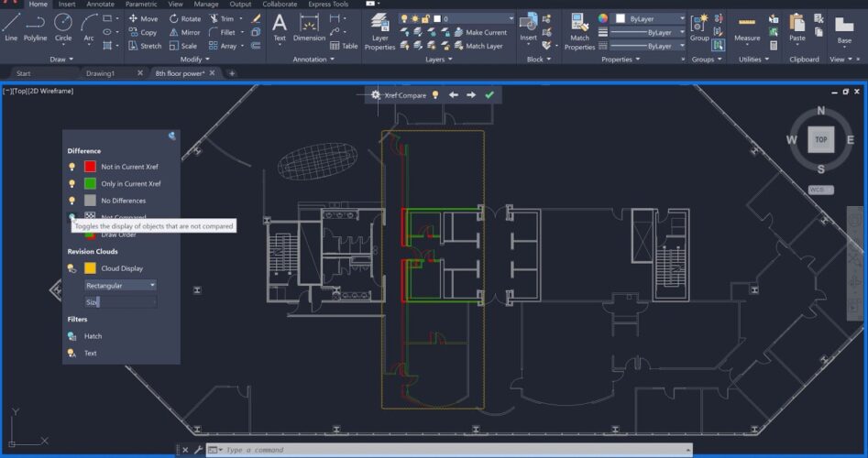Select the Dimension tool
The height and width of the screenshot is (458, 868).
(x=309, y=27)
